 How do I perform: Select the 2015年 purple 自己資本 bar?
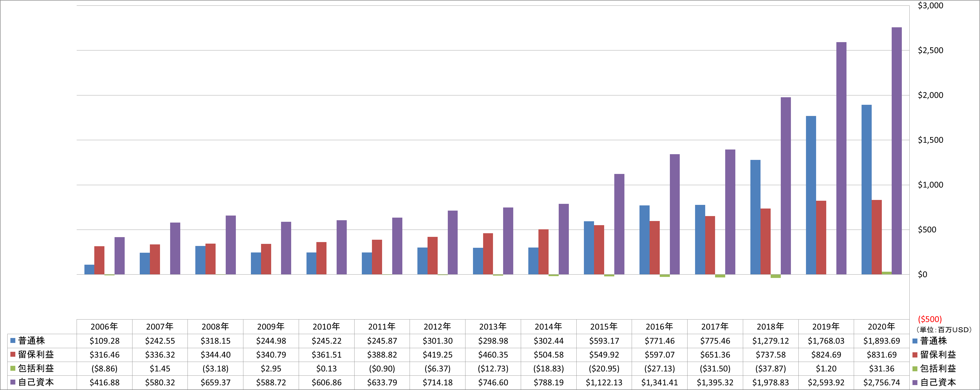[619, 224]
